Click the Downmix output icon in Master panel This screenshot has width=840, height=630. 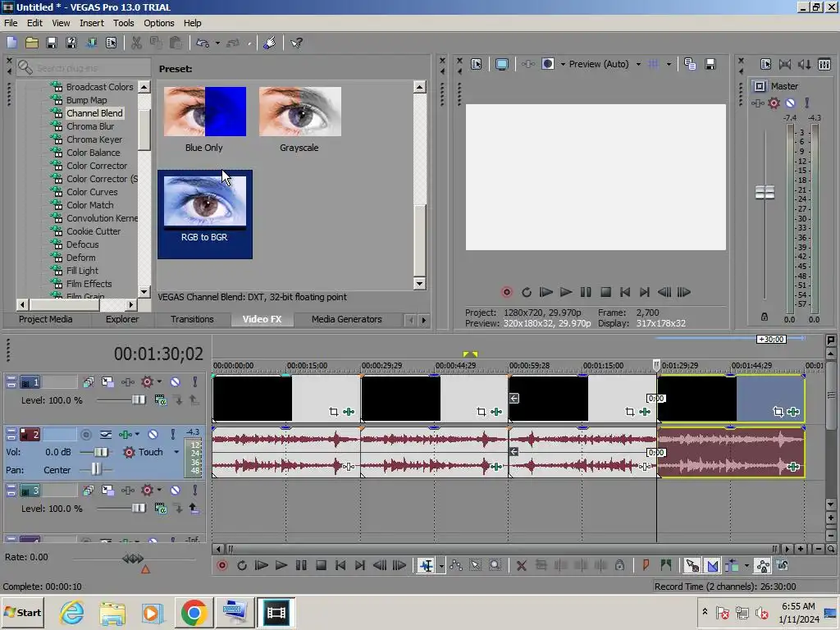785,64
